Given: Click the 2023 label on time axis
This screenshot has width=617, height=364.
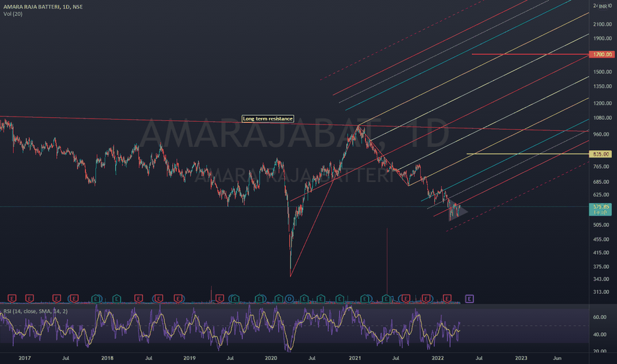Looking at the screenshot, I should point(521,358).
